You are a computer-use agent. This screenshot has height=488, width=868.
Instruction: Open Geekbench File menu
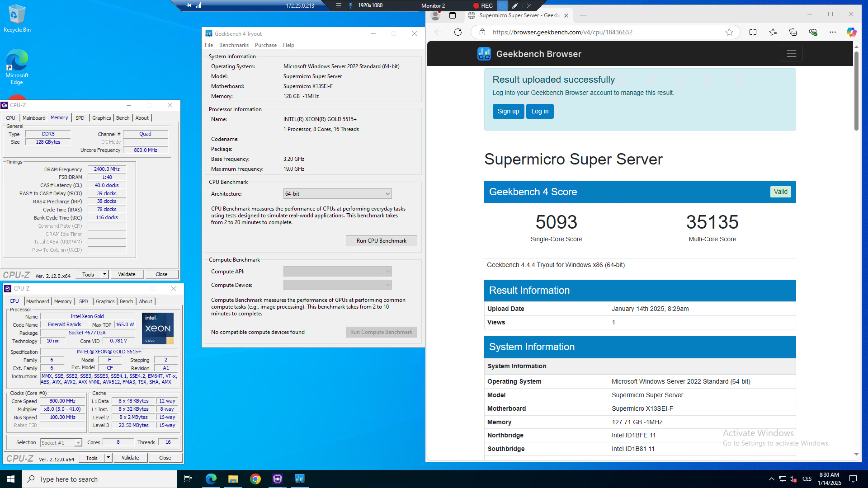point(209,45)
